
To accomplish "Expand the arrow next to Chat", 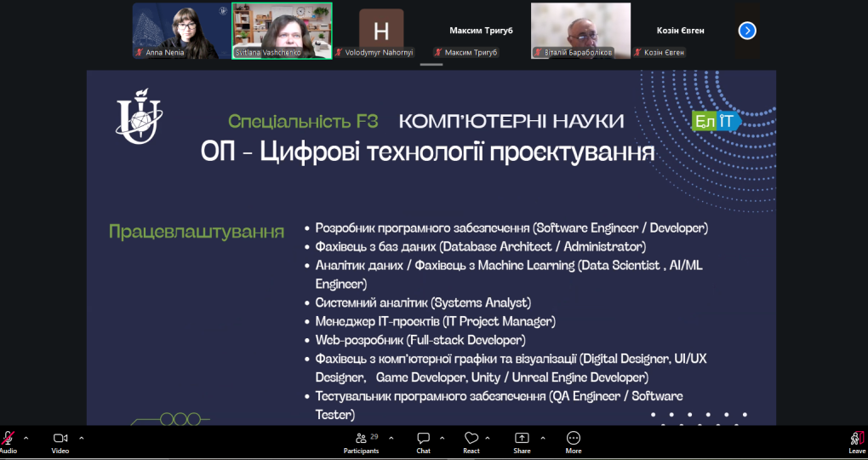I will pyautogui.click(x=443, y=438).
